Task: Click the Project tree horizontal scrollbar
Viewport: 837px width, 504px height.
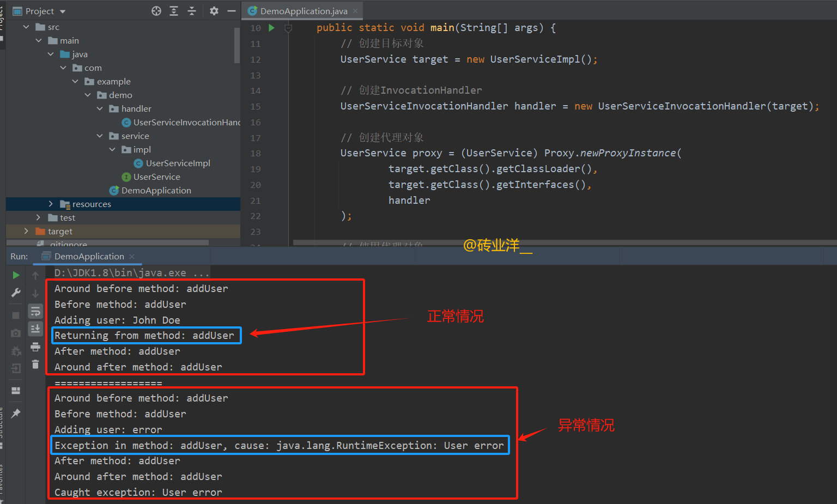Action: click(108, 242)
